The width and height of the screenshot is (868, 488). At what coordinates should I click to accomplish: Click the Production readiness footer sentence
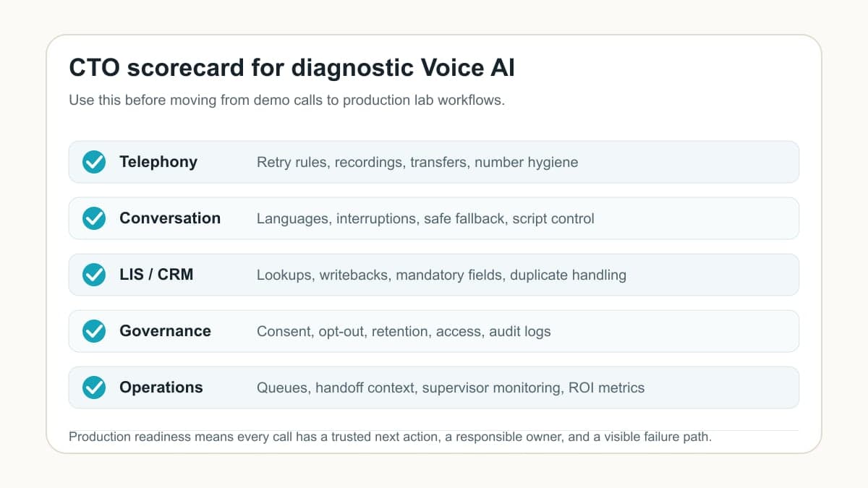(391, 437)
